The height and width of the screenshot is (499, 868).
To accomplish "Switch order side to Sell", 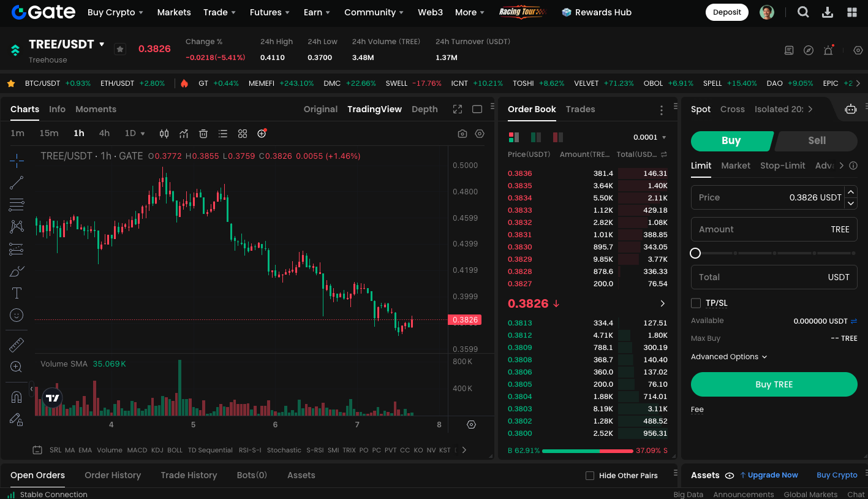I will pyautogui.click(x=817, y=140).
